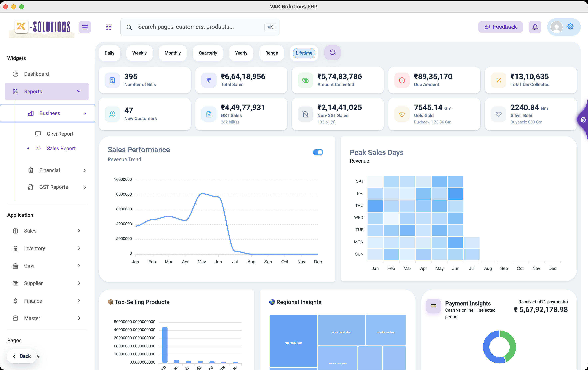The width and height of the screenshot is (588, 370).
Task: Click the Master database icon in sidebar
Action: [x=15, y=318]
